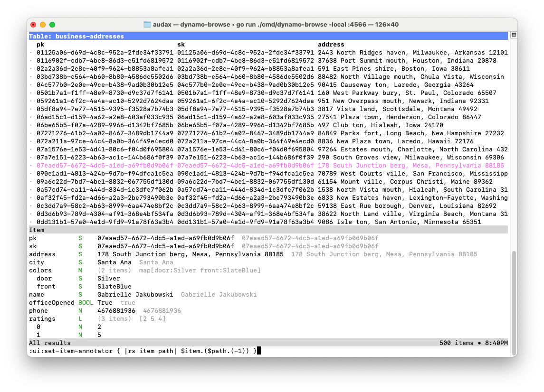This screenshot has width=544, height=392.
Task: Click the small icon above the scrollbar
Action: pos(513,36)
